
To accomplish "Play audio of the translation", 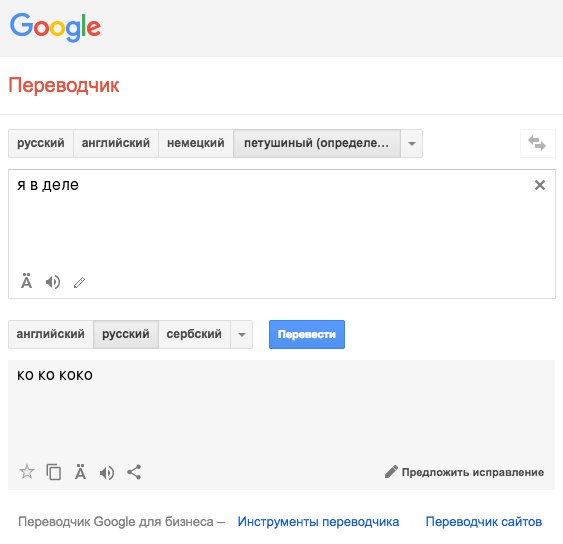I will (x=107, y=473).
